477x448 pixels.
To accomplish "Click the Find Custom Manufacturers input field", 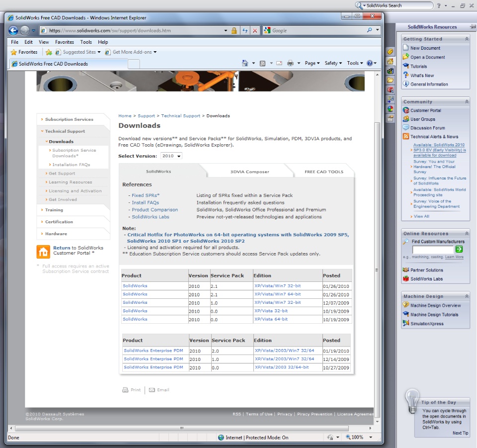I will pyautogui.click(x=433, y=250).
